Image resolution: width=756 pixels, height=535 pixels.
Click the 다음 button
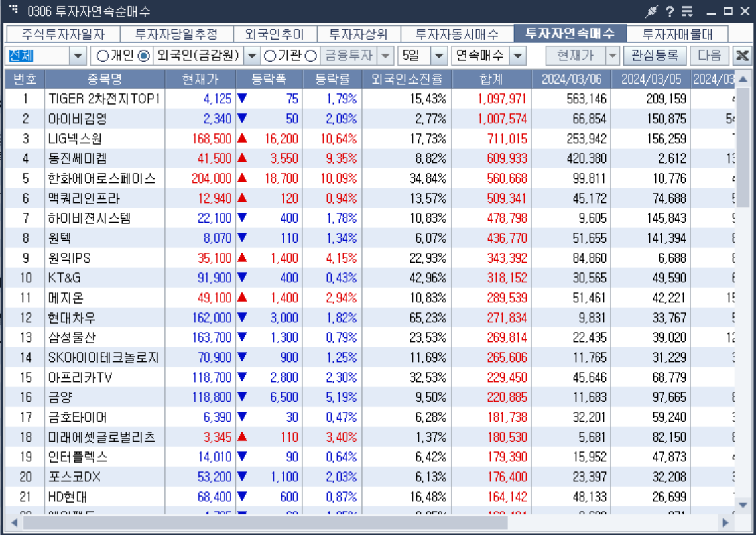pyautogui.click(x=709, y=56)
